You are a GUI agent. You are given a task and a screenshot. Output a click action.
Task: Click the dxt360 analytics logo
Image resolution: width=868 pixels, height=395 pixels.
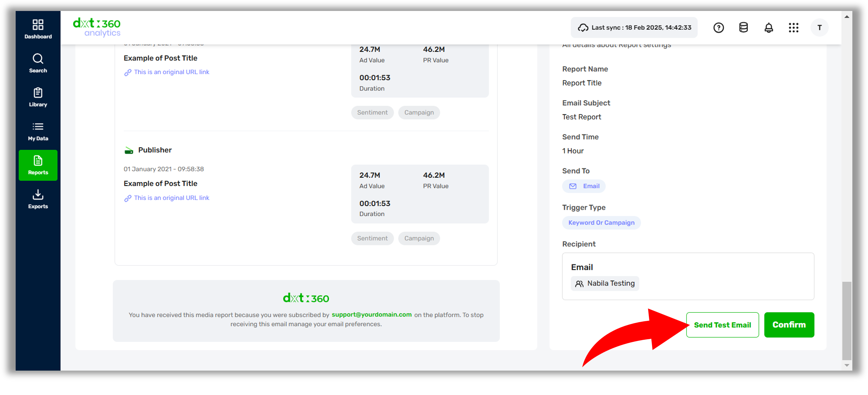click(x=97, y=27)
